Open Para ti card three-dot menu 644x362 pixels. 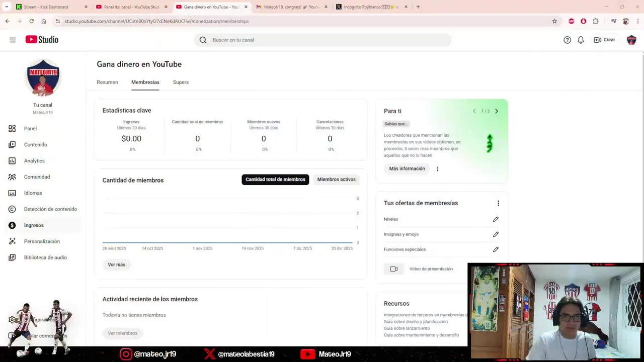[x=437, y=169]
